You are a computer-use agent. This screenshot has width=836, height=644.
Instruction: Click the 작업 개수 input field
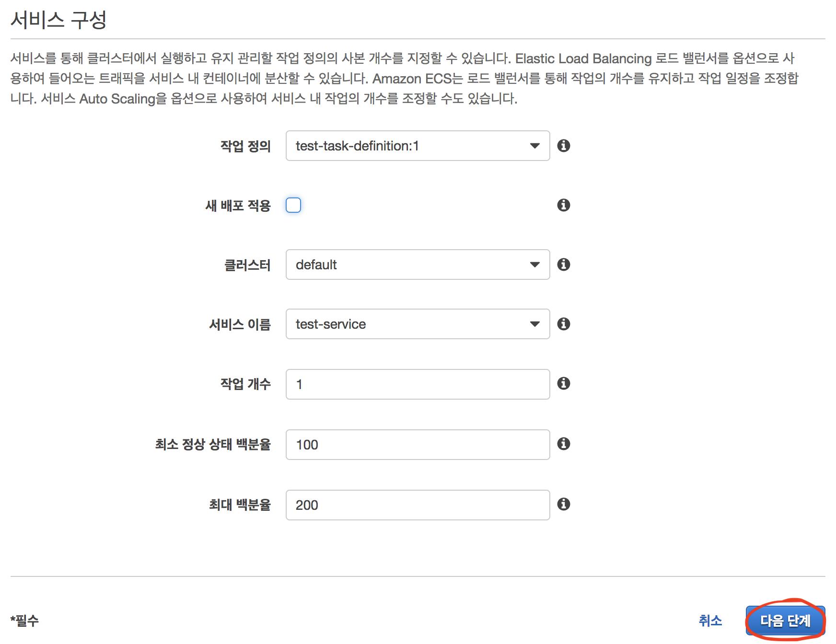(x=418, y=384)
